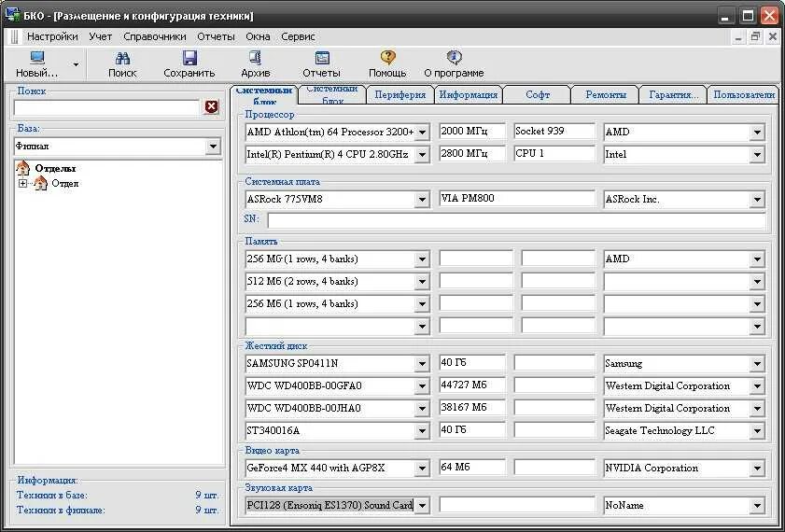Switch to the Периферия tab
This screenshot has height=532, width=785.
coord(400,94)
